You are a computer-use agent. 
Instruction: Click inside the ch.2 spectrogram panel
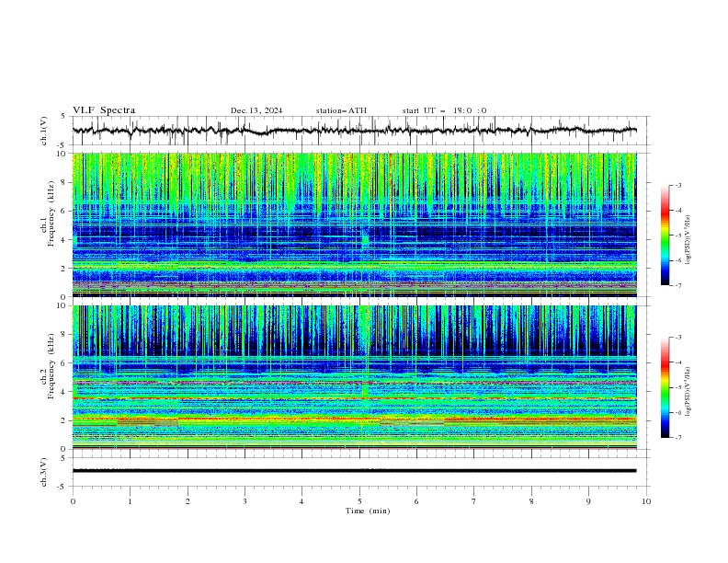click(x=354, y=377)
